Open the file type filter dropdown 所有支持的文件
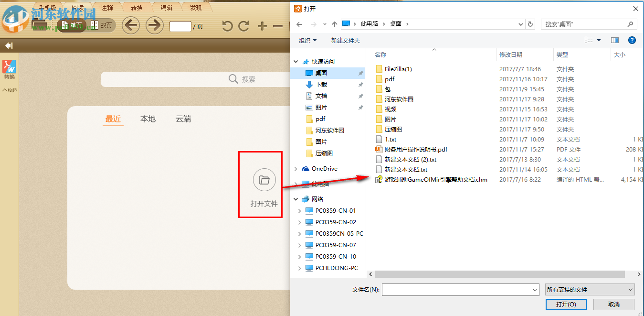Screen dimensions: 644x316 pyautogui.click(x=590, y=289)
